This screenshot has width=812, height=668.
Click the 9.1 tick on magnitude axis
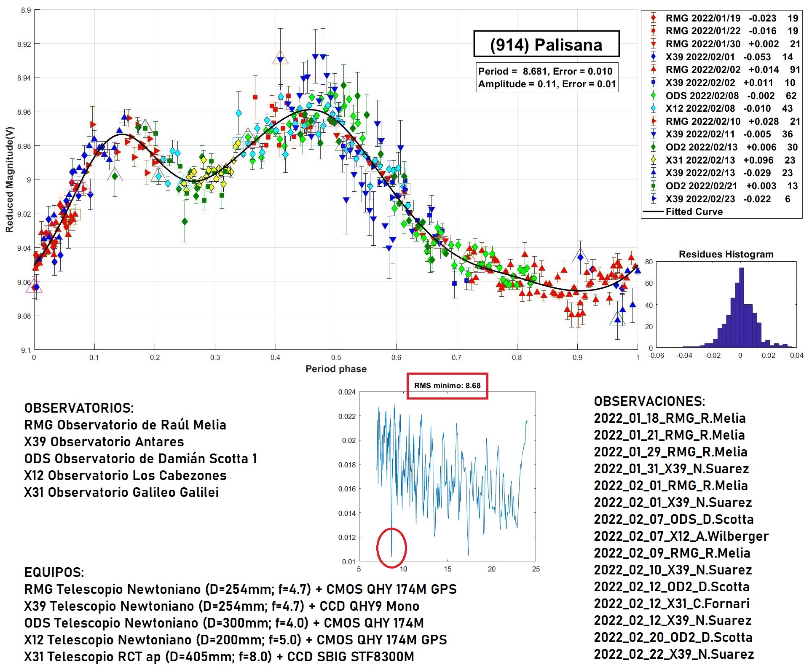[26, 350]
